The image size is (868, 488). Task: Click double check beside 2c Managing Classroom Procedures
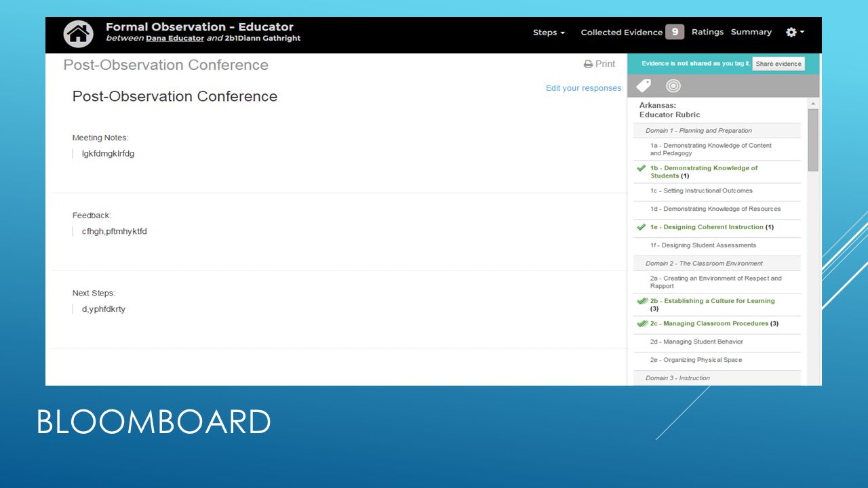642,323
